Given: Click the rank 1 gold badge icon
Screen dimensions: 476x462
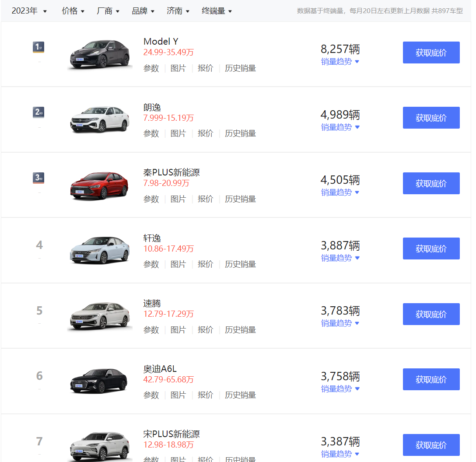Looking at the screenshot, I should (38, 47).
